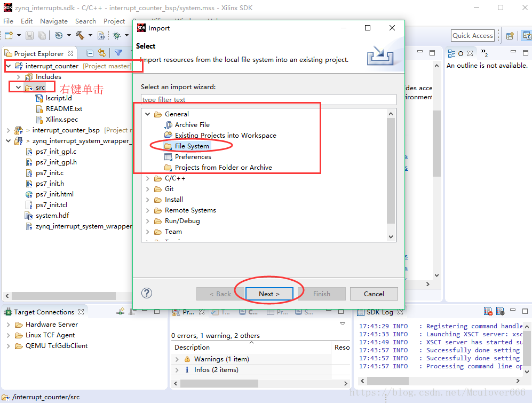The image size is (532, 403).
Task: Expand the Install import category
Action: 148,200
